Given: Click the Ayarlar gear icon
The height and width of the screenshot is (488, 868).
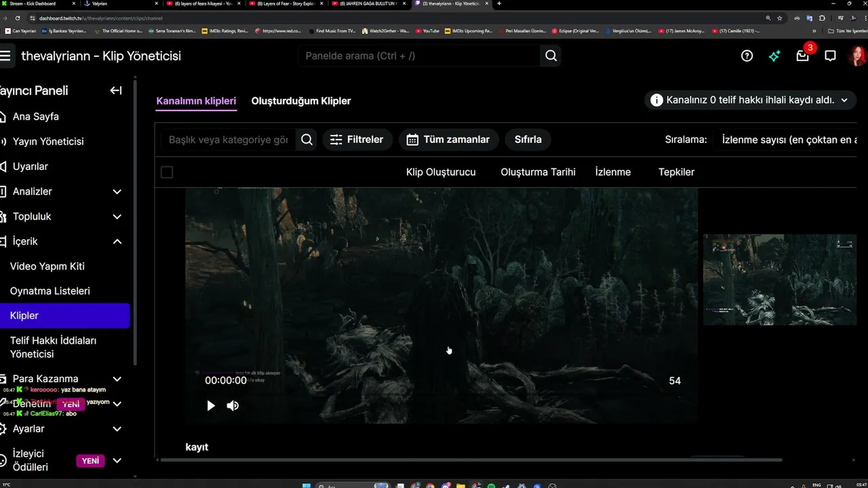Looking at the screenshot, I should point(3,428).
